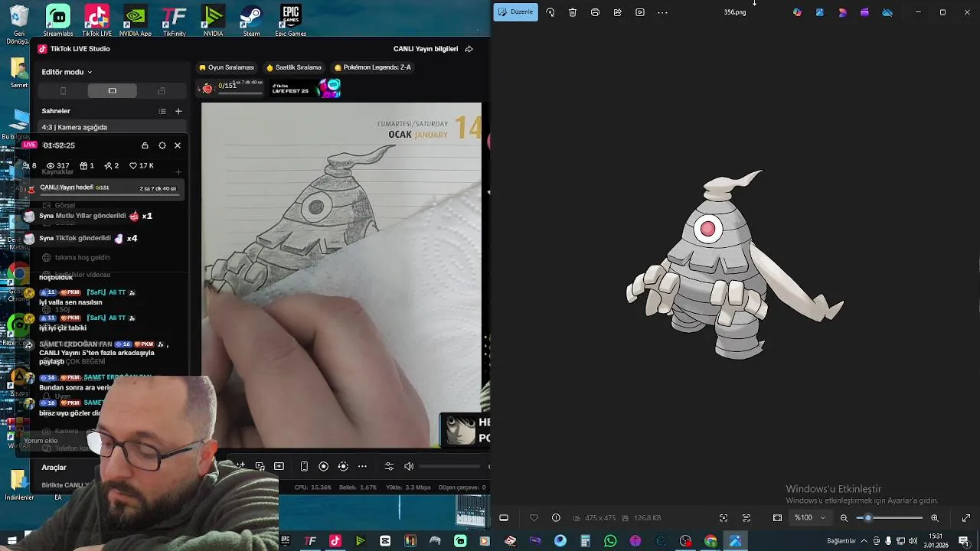Viewport: 980px width, 551px height.
Task: Click the Araçlar section header
Action: pos(54,467)
